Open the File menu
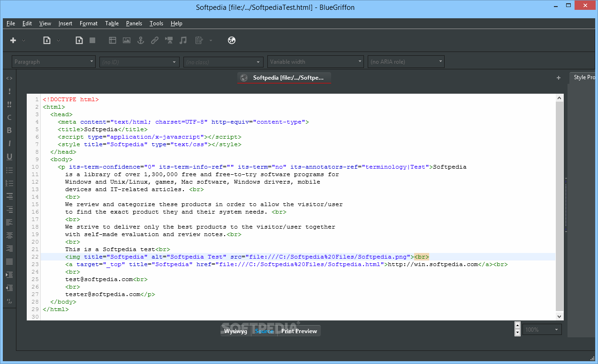Viewport: 598px width, 364px height. point(11,23)
